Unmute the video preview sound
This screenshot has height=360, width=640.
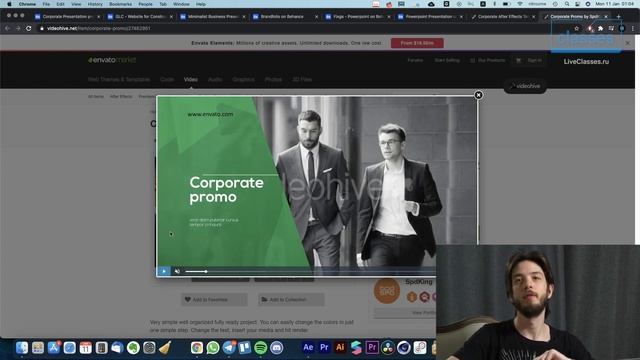pyautogui.click(x=177, y=271)
